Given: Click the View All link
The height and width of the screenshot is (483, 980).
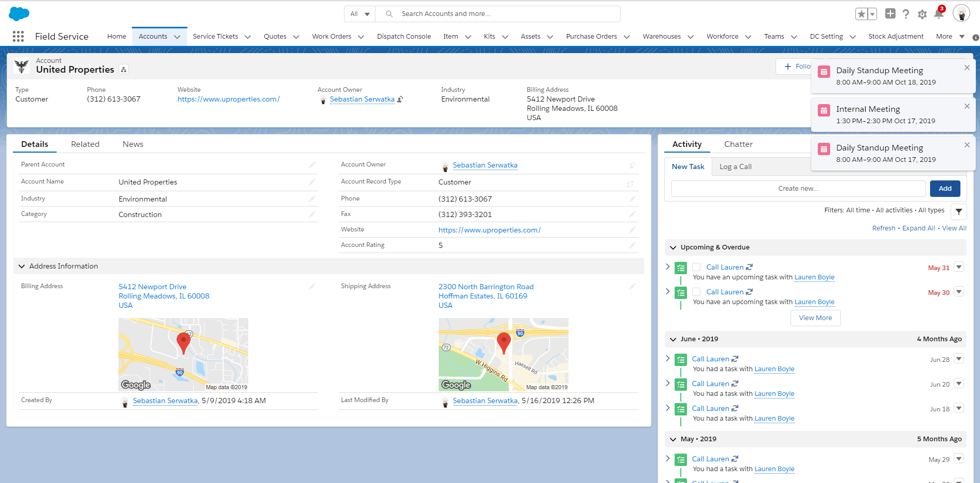Looking at the screenshot, I should point(954,228).
